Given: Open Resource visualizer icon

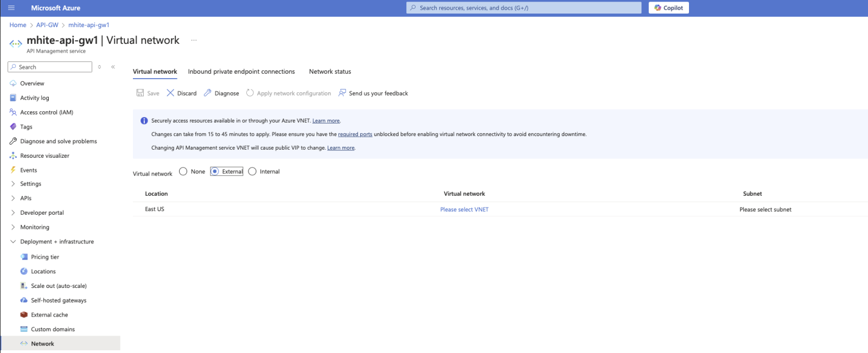Looking at the screenshot, I should click(13, 156).
